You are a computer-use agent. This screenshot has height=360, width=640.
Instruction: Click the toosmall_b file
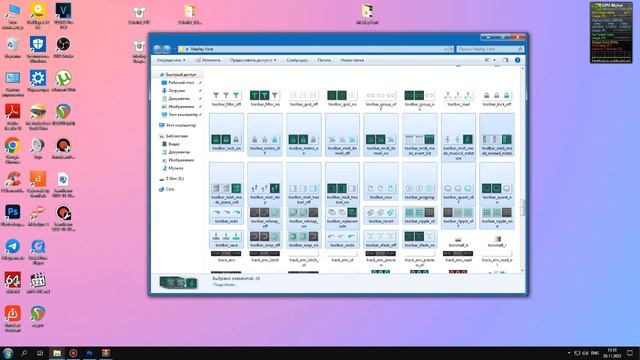click(458, 241)
